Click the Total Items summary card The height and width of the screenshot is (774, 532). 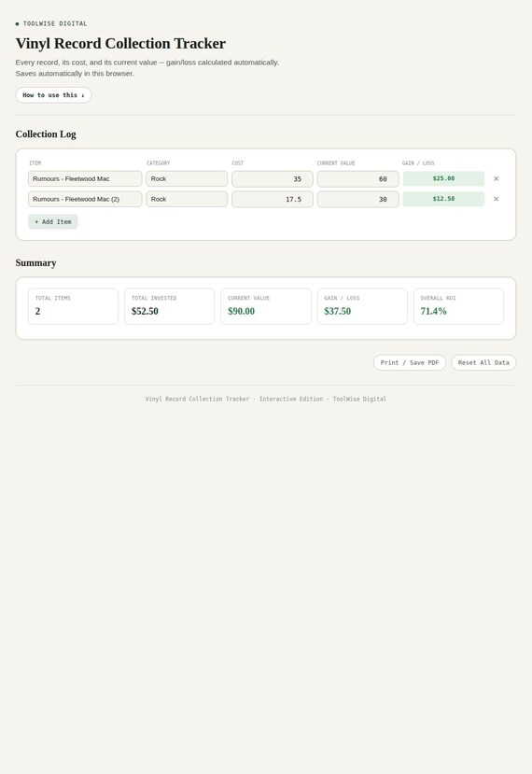(x=73, y=306)
